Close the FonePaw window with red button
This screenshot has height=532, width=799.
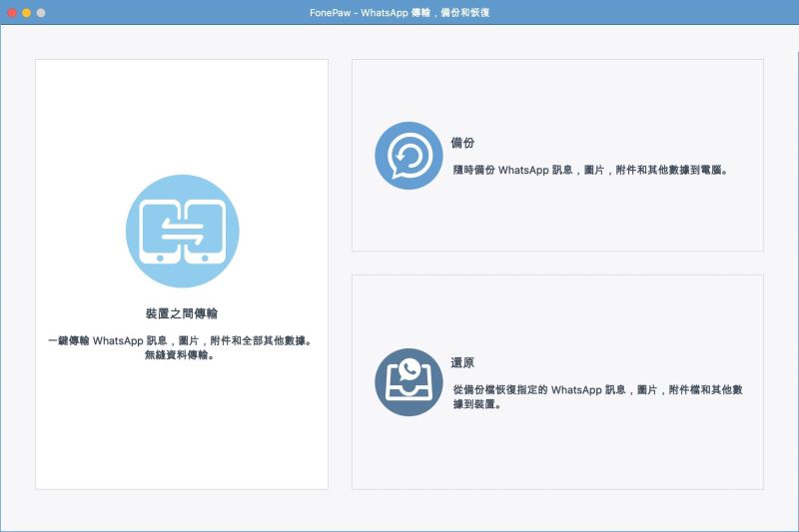(x=12, y=13)
